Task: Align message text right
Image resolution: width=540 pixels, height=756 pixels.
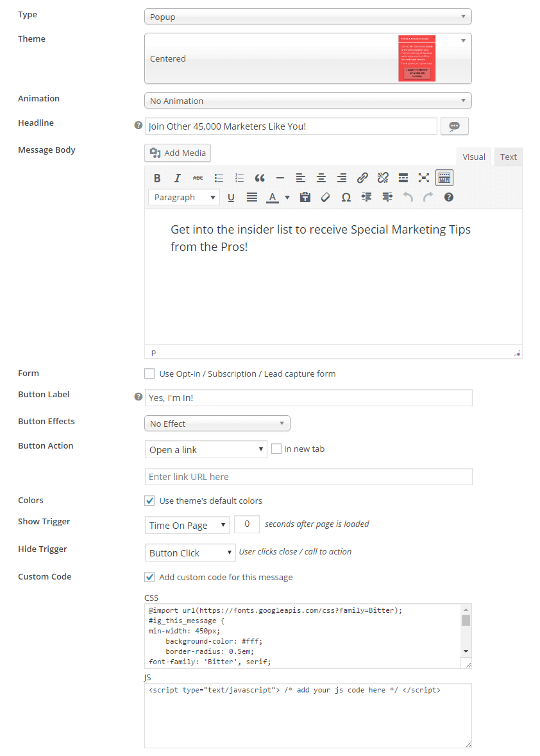Action: click(x=342, y=178)
